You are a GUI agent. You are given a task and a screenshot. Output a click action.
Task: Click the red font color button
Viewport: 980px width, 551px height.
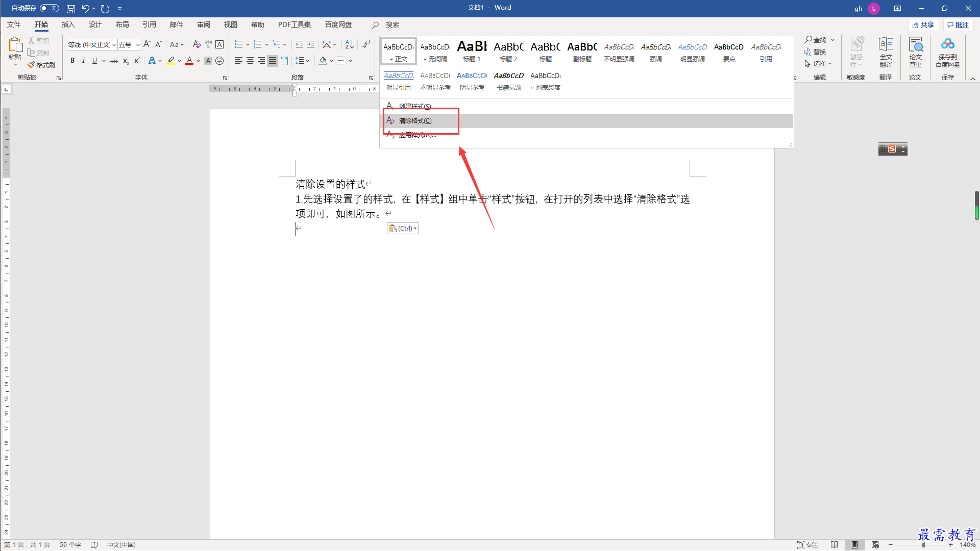pyautogui.click(x=189, y=61)
